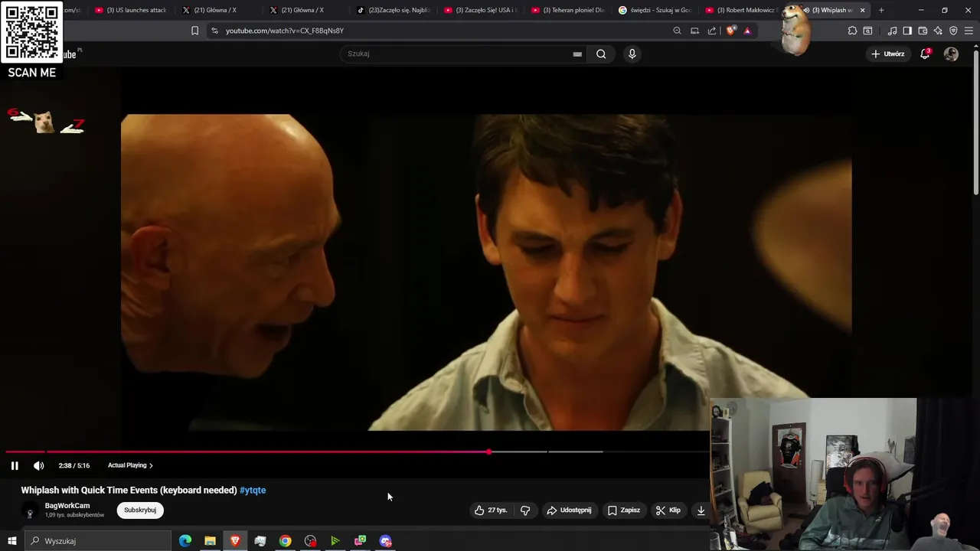
Task: Download the video with the download arrow
Action: (701, 510)
